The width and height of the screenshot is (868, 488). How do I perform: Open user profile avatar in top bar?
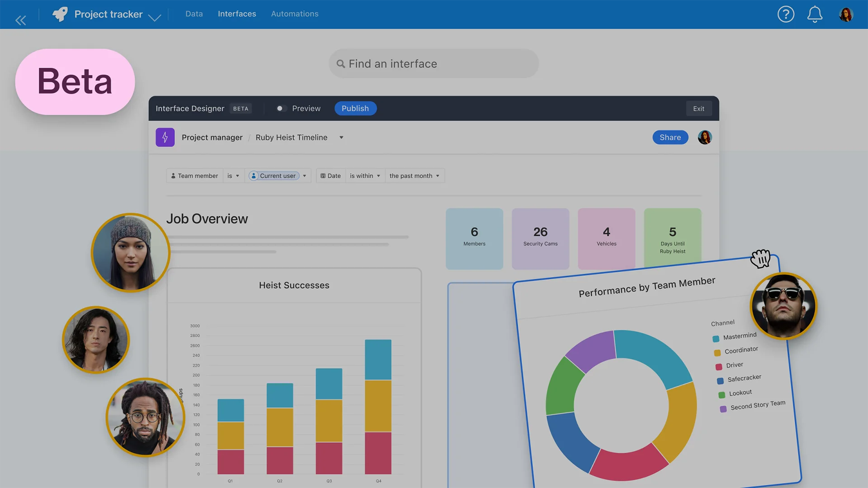coord(845,14)
